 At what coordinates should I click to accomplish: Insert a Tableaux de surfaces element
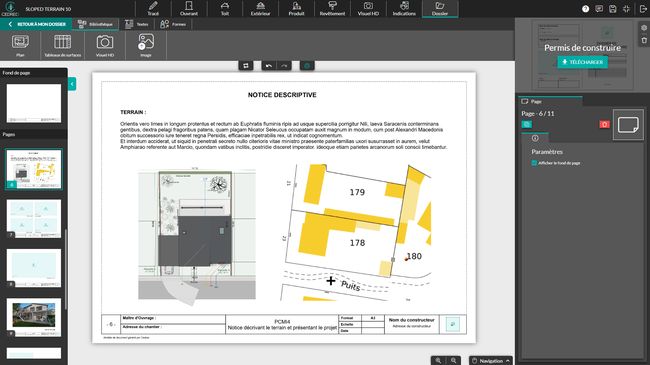click(x=63, y=45)
